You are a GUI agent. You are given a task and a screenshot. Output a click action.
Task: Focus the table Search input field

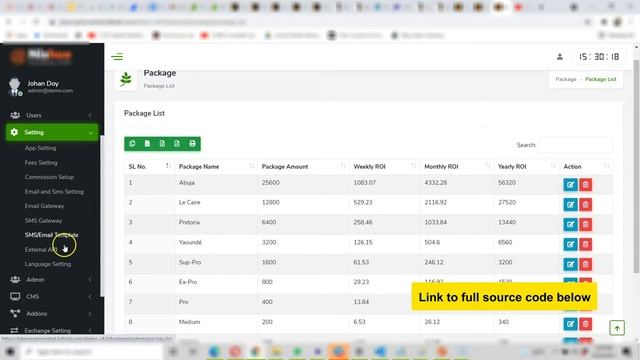coord(576,145)
